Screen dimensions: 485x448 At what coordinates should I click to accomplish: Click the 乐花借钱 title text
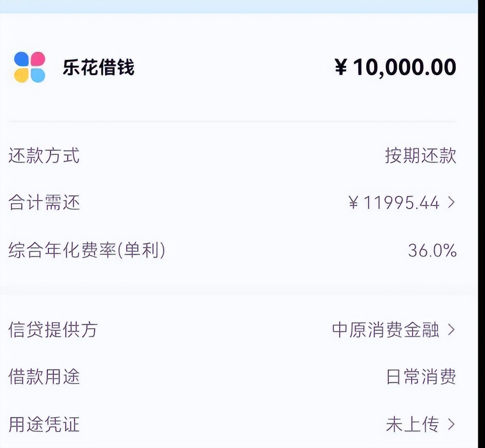point(98,67)
